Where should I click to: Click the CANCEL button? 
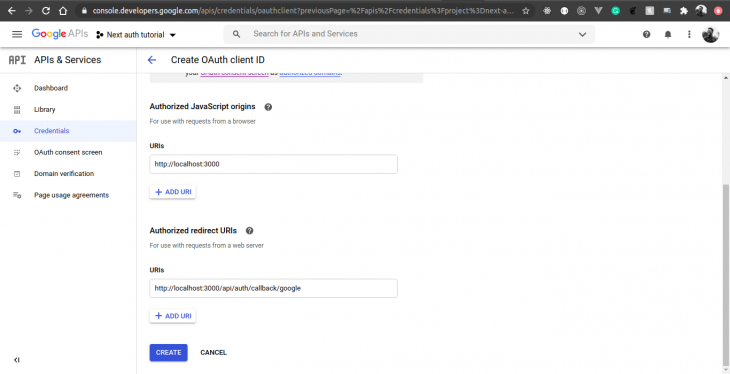(213, 353)
